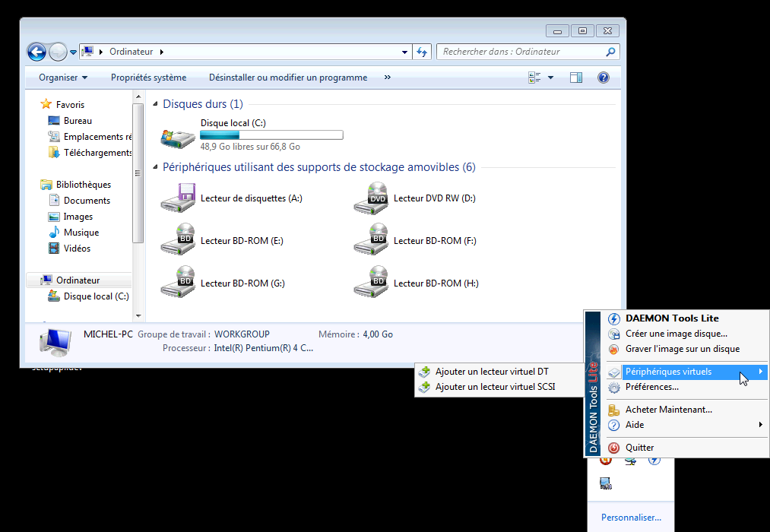
Task: Open Lecteur BD-ROM (E:) drive icon
Action: (178, 241)
